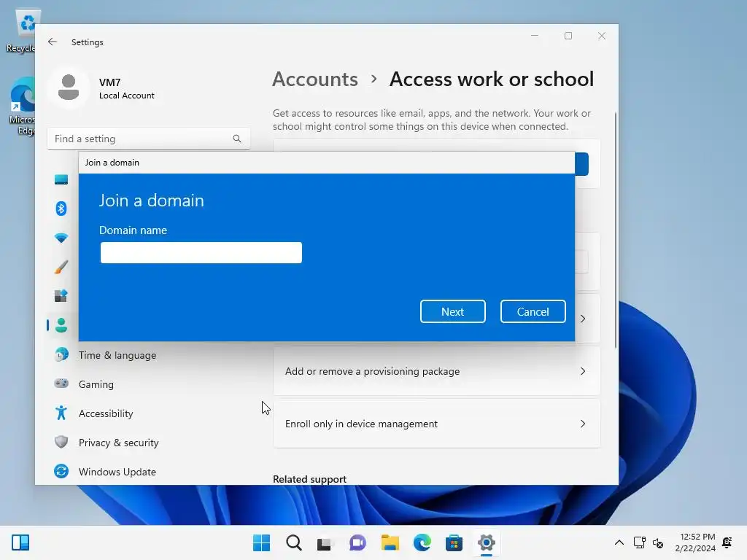
Task: Open System settings icon in sidebar
Action: point(61,179)
